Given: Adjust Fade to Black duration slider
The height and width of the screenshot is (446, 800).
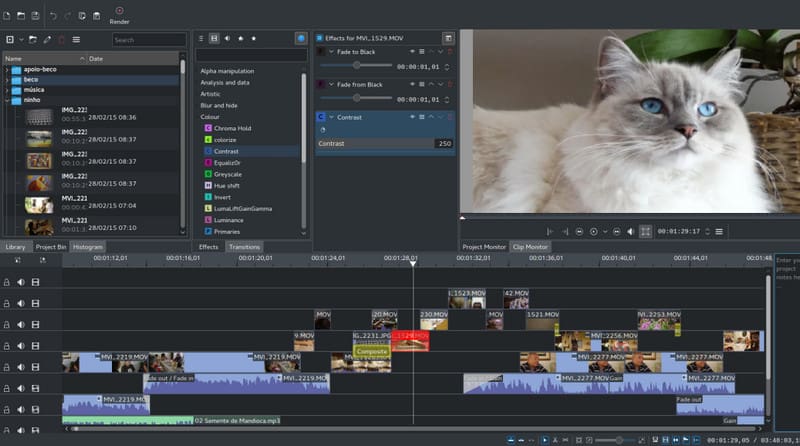Looking at the screenshot, I should point(356,65).
